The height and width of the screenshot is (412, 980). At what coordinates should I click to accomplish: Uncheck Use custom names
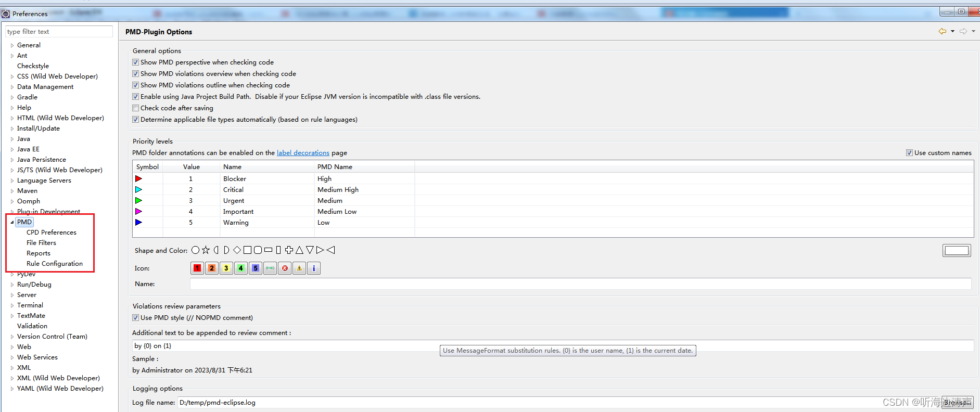(909, 152)
